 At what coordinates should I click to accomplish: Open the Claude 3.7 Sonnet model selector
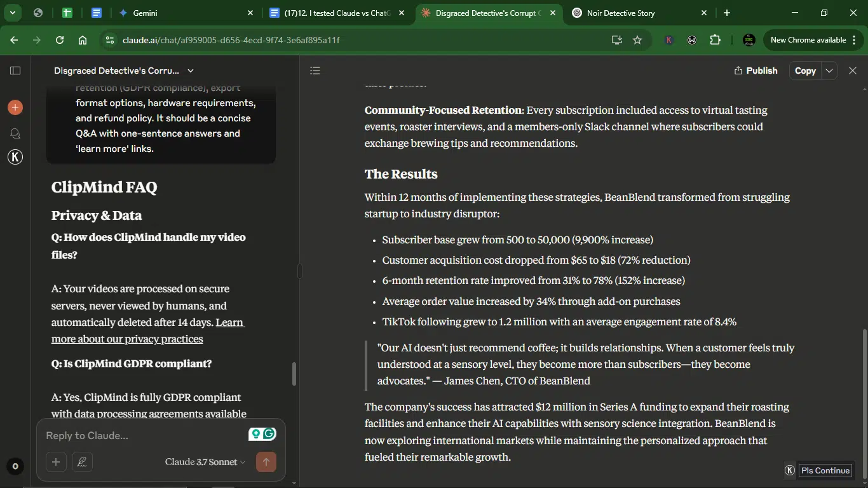click(205, 462)
